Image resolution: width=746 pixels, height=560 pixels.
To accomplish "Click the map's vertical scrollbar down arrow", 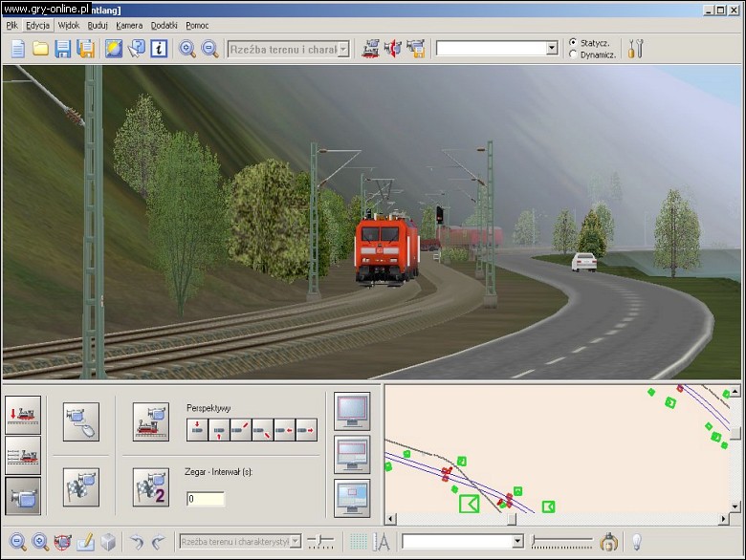I will pos(735,506).
